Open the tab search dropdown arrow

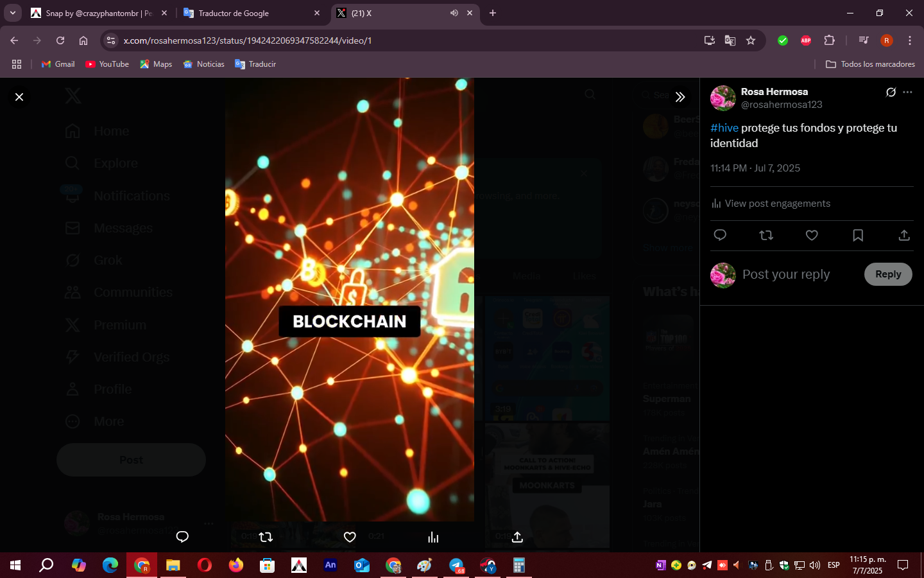(13, 13)
